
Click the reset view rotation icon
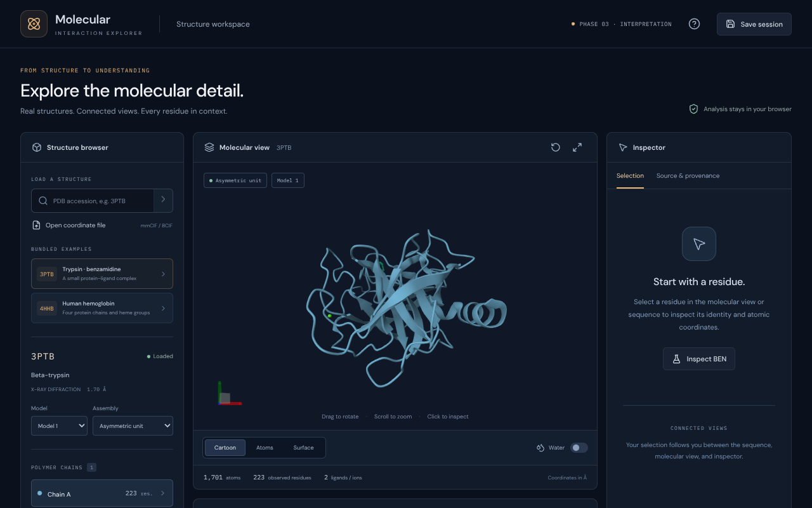point(556,147)
